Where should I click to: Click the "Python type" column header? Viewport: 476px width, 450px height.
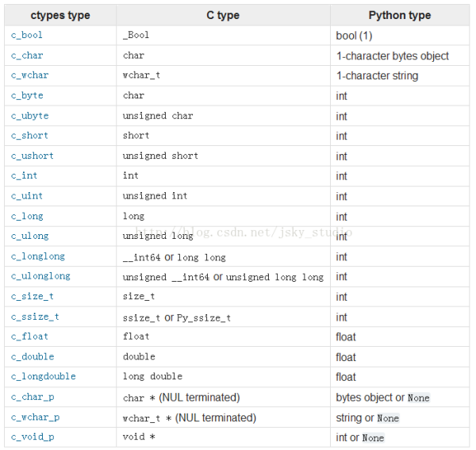click(398, 16)
